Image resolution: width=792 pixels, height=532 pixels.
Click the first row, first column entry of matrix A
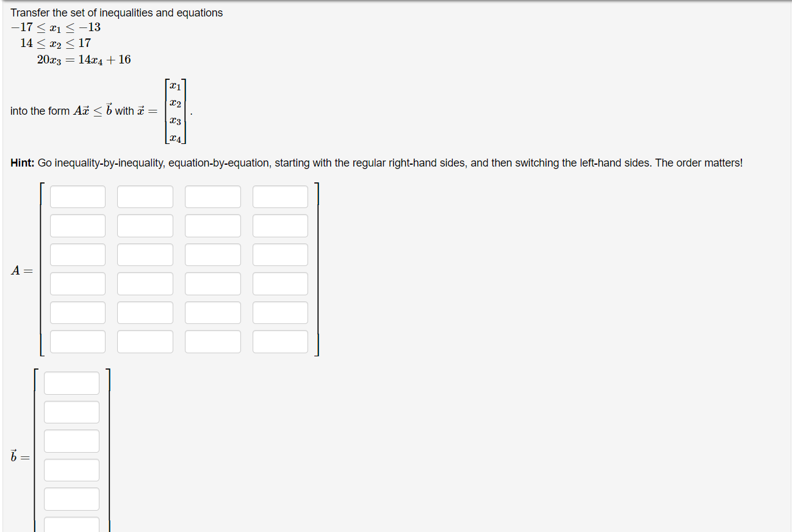click(77, 196)
